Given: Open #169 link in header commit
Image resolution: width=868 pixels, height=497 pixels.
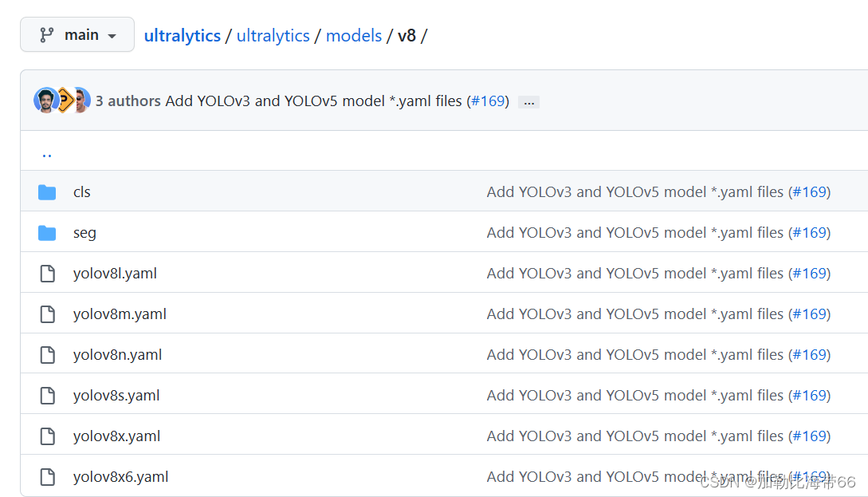Looking at the screenshot, I should pos(488,101).
